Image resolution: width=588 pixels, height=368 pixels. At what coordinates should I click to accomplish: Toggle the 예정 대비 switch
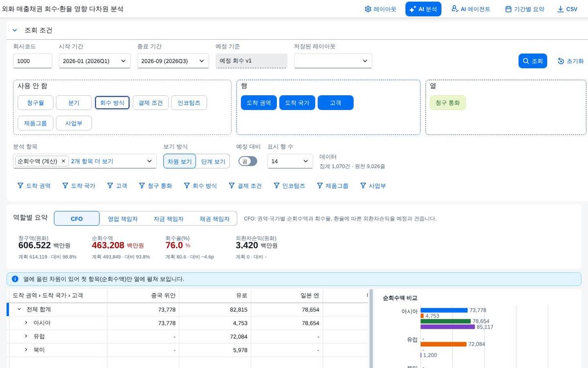pos(247,161)
